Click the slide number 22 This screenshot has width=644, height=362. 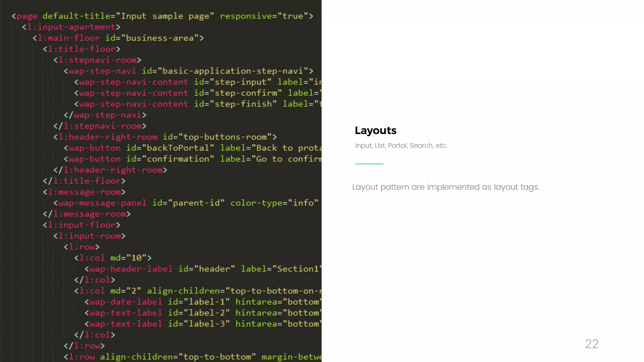(592, 344)
